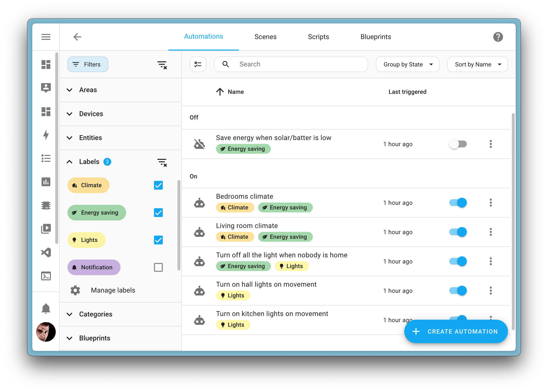Open the Group by State dropdown
This screenshot has height=392, width=548.
[x=407, y=64]
